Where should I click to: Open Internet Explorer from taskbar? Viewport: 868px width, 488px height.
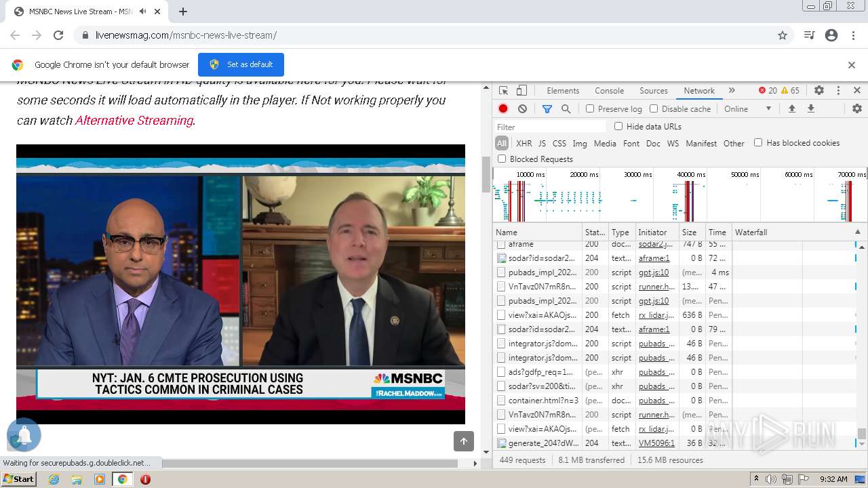coord(54,479)
